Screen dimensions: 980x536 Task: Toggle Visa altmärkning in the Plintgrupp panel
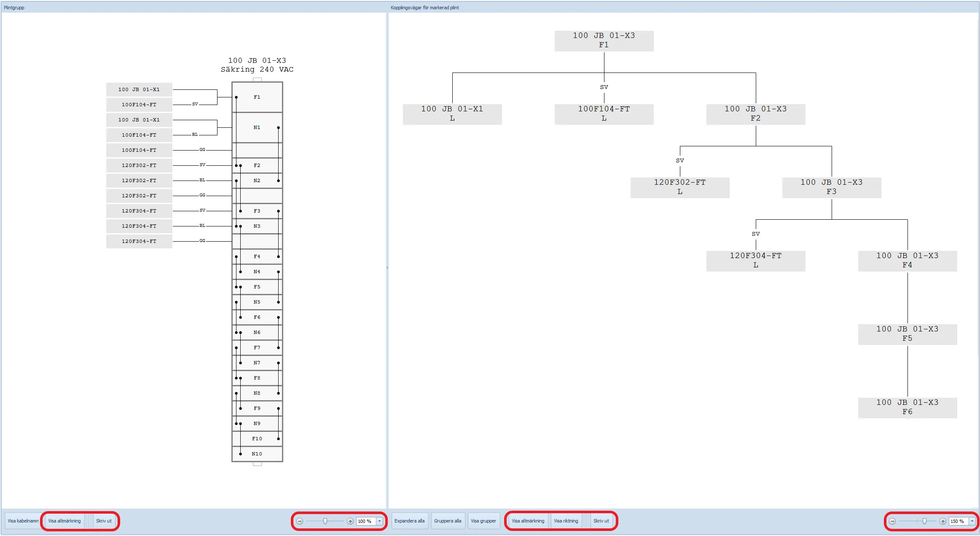64,521
